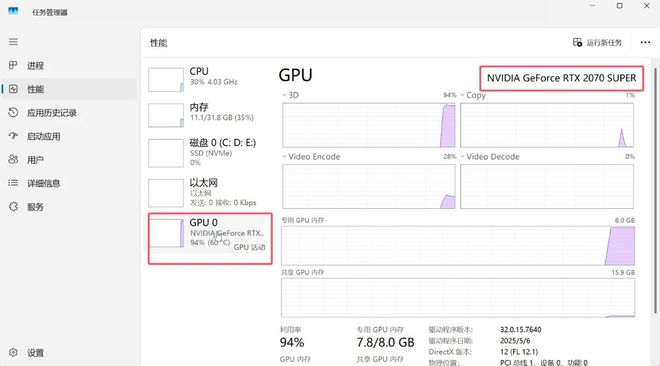Click 运行新任务 run new task button

pos(597,42)
